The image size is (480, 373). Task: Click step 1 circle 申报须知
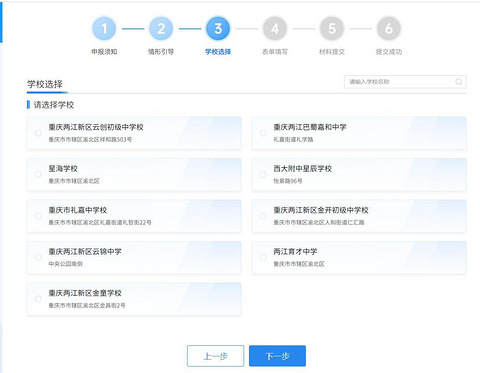pos(104,29)
